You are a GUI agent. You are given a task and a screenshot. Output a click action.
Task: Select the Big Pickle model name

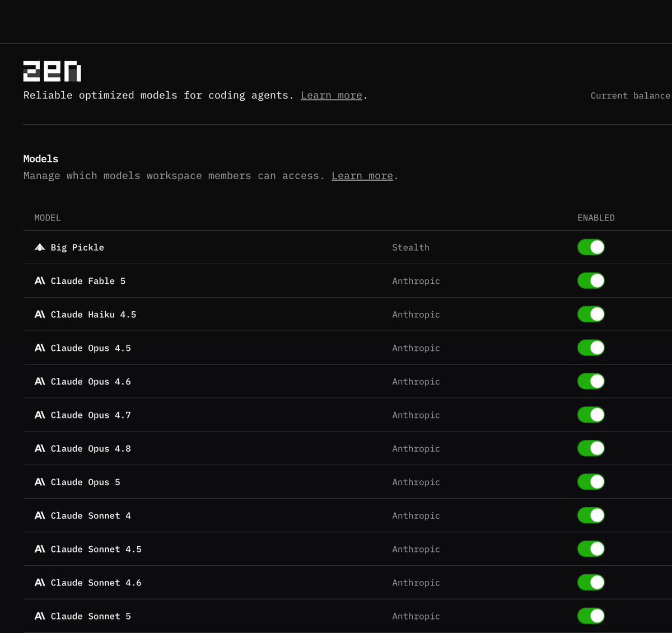click(77, 247)
